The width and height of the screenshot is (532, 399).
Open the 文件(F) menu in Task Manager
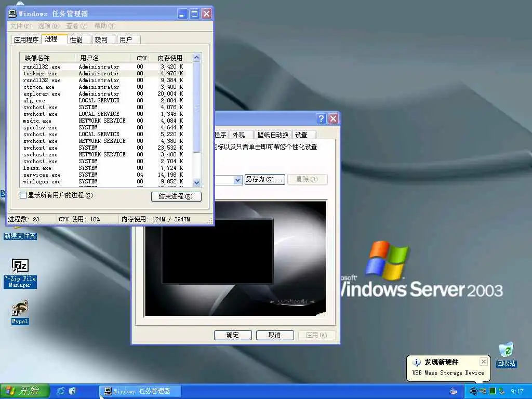coord(20,26)
